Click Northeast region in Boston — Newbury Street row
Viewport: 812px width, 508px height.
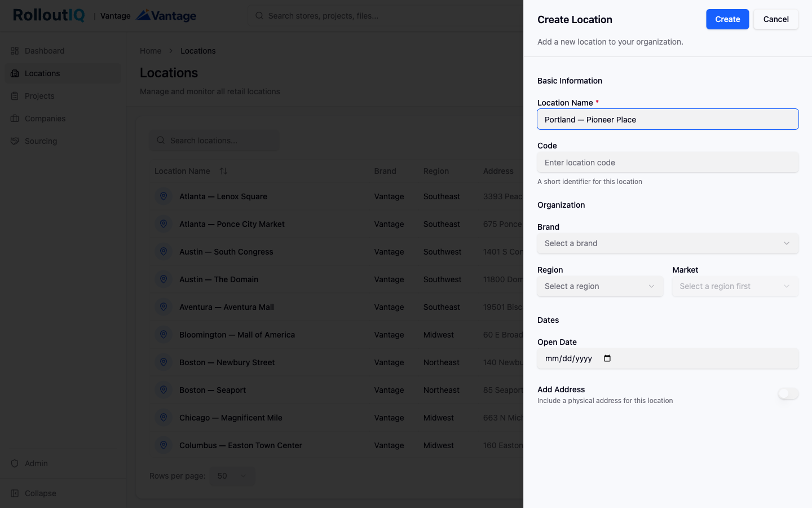(442, 362)
